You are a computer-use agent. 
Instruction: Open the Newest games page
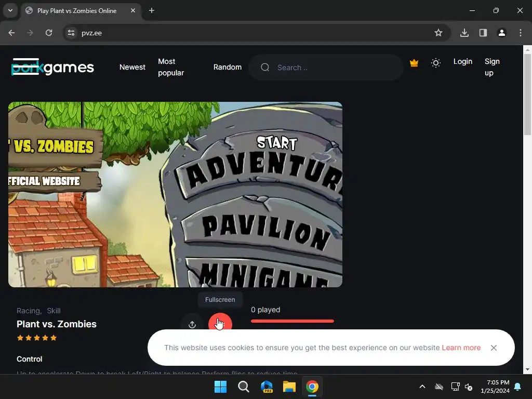pos(132,67)
